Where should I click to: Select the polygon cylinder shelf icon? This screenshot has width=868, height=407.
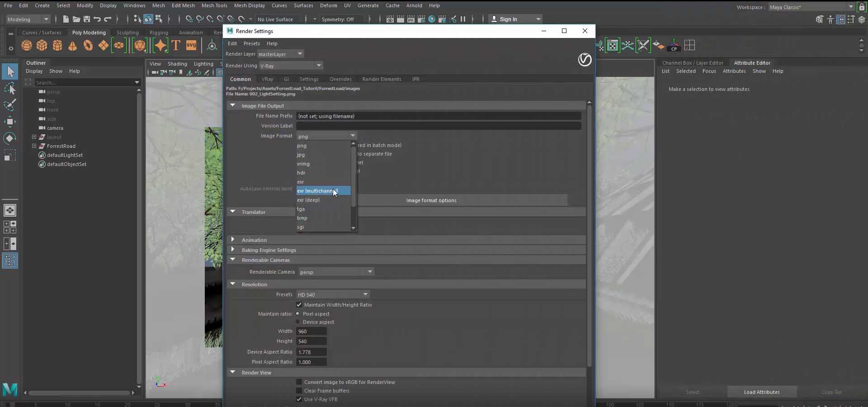tap(57, 45)
